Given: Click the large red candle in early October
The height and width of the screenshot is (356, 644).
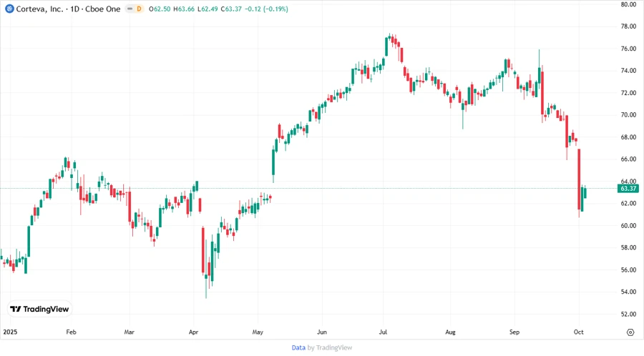Looking at the screenshot, I should (579, 180).
